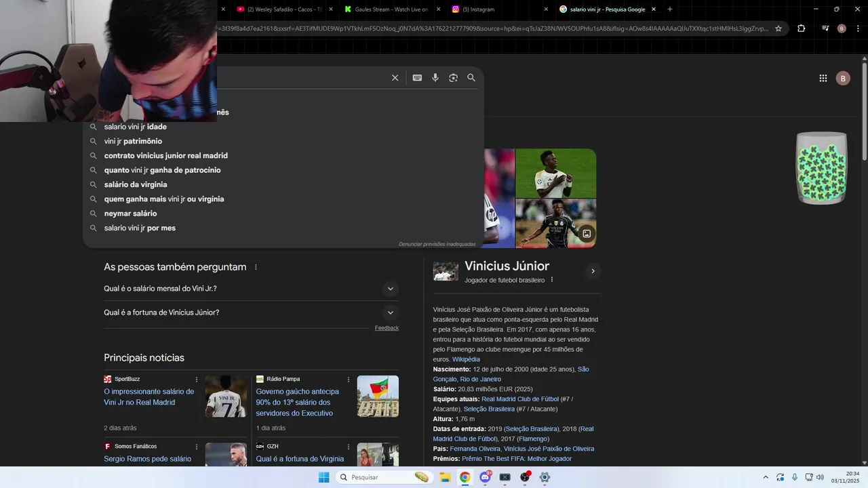The width and height of the screenshot is (868, 488).
Task: Open article O impressionante salário de Vini Jr
Action: pyautogui.click(x=149, y=397)
